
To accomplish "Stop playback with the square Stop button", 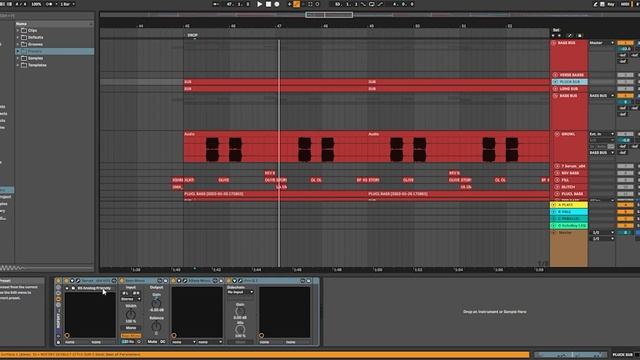I will tap(268, 4).
